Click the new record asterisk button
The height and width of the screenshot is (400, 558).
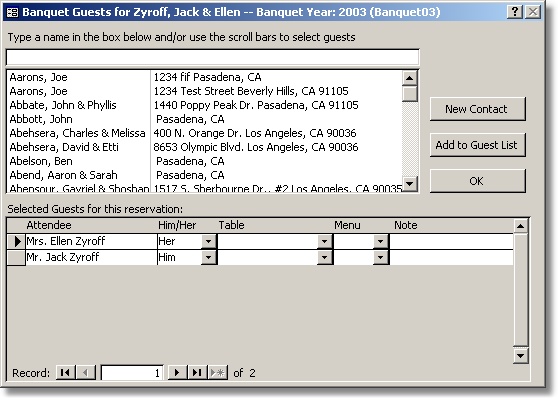point(217,373)
